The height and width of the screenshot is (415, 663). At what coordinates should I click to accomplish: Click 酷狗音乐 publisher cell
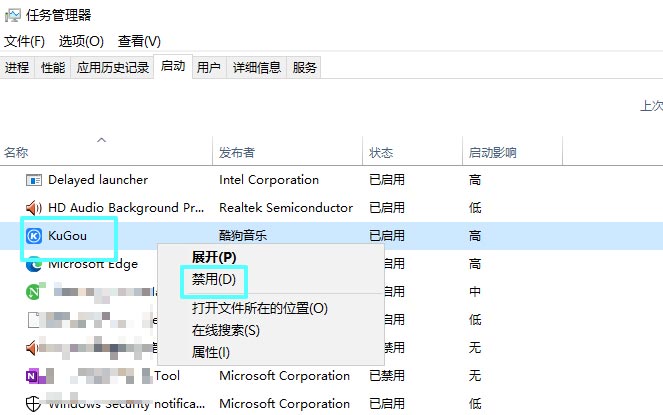point(243,236)
